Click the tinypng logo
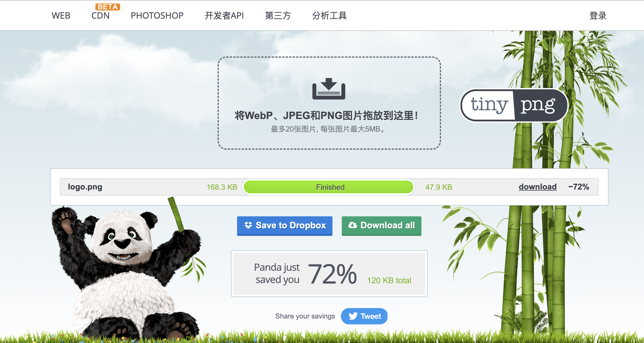This screenshot has height=343, width=644. [x=514, y=105]
